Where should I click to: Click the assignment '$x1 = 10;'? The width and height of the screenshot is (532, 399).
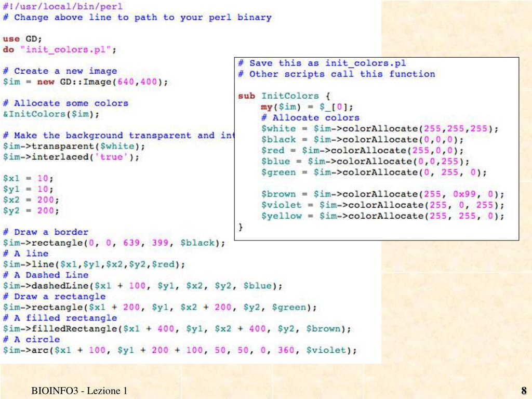tap(28, 179)
